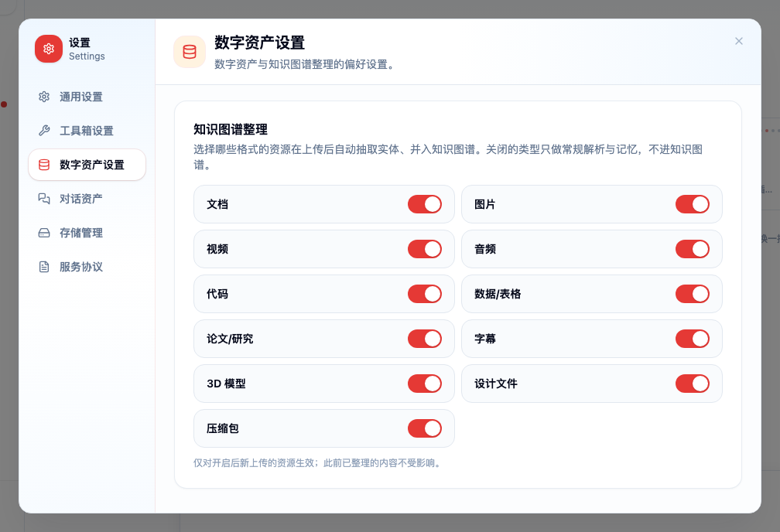Turn off 论文/研究 toggle
780x532 pixels.
[x=425, y=339]
